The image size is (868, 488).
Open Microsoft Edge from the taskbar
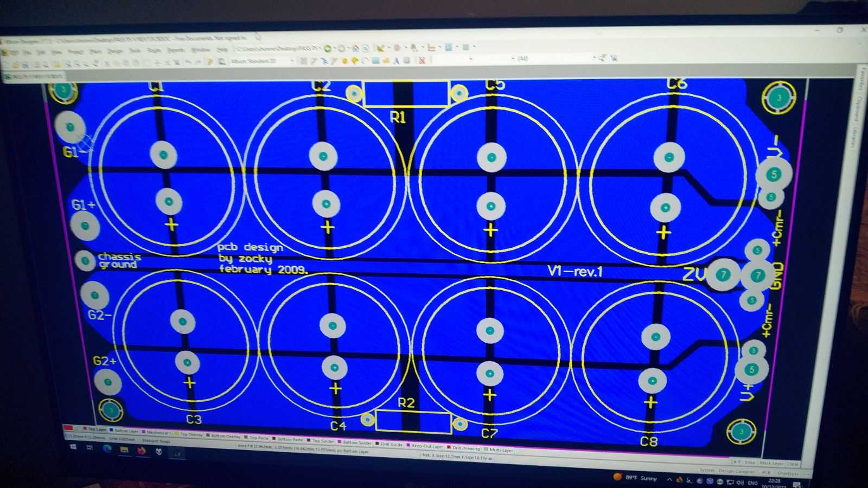pyautogui.click(x=107, y=448)
